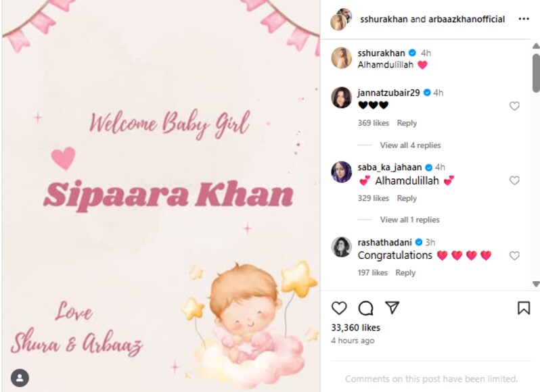Viewport: 540px width, 392px height.
Task: Reply to rashathadani's comment
Action: pos(405,272)
